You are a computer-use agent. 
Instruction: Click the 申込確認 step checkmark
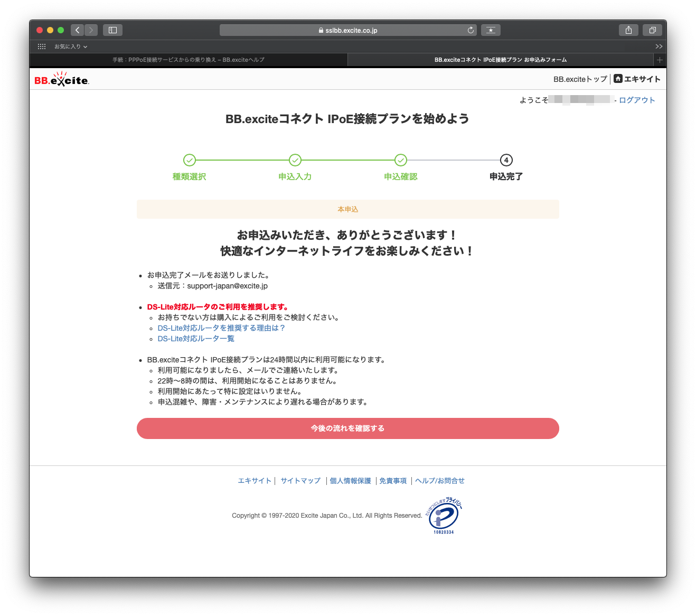pyautogui.click(x=401, y=160)
